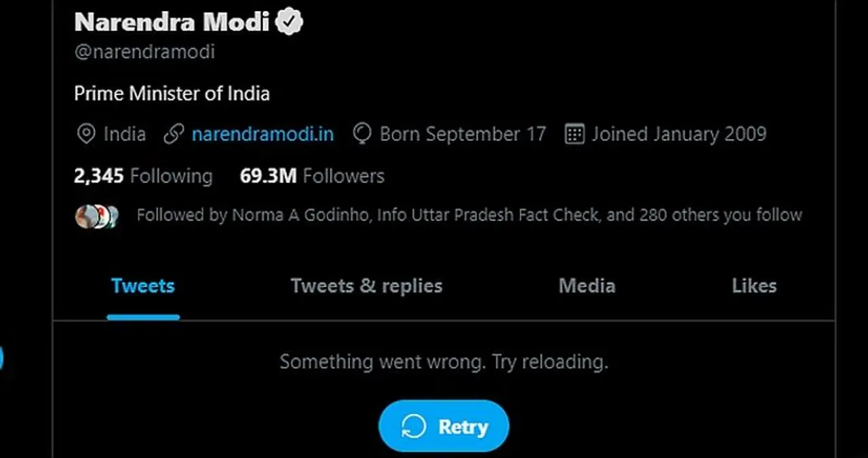Click the Joined January 2009 text
The image size is (868, 458).
coord(679,134)
